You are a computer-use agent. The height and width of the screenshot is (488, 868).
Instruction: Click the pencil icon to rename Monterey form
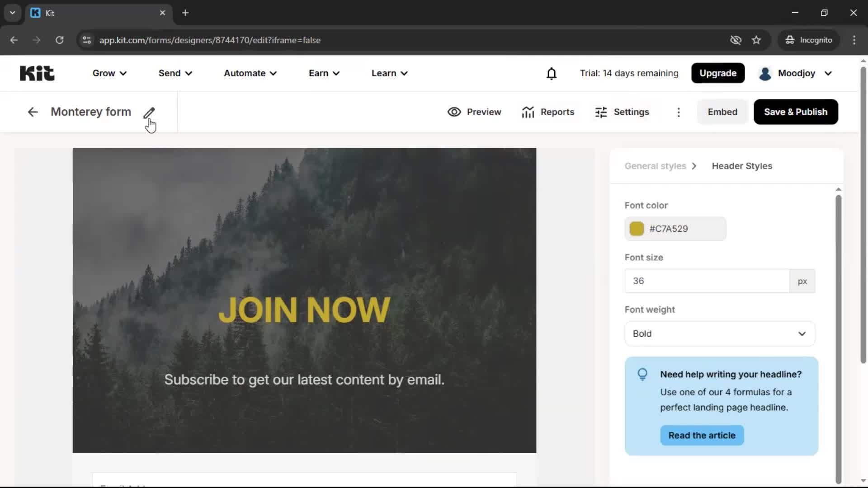tap(150, 113)
